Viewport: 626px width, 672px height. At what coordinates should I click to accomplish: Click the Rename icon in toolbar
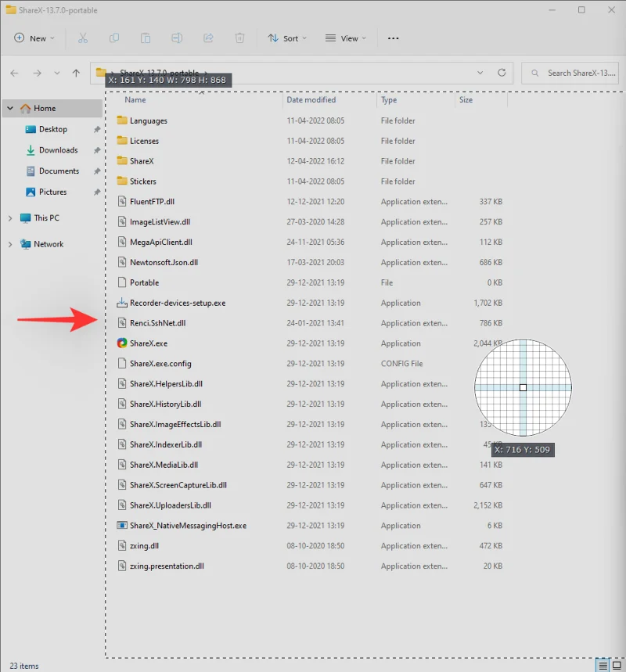coord(177,38)
